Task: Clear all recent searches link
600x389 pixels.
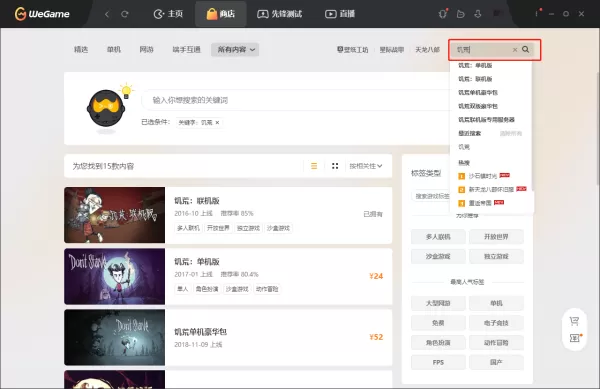Action: (511, 133)
